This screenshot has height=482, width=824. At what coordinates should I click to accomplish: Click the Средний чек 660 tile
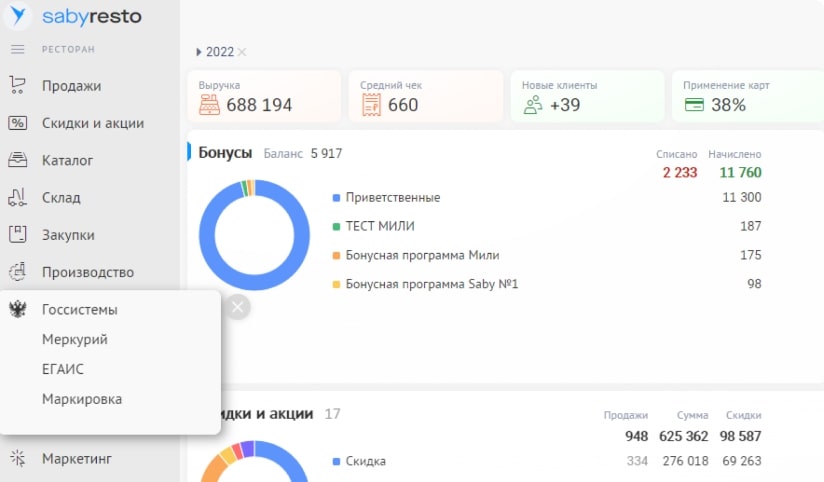425,96
